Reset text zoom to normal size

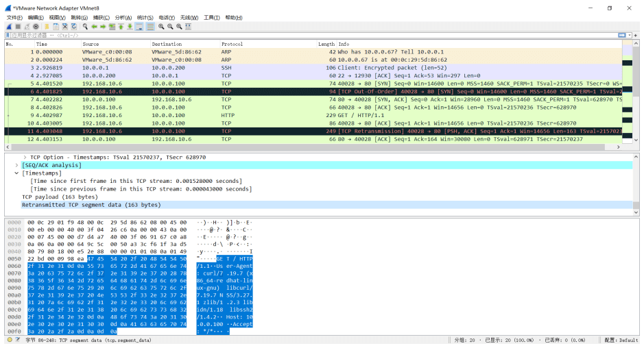coord(179,27)
